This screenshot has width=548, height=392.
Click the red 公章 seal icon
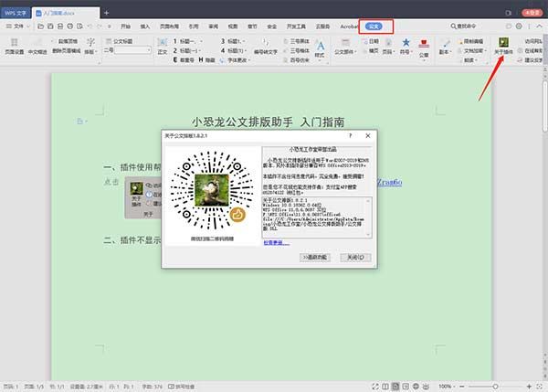424,48
